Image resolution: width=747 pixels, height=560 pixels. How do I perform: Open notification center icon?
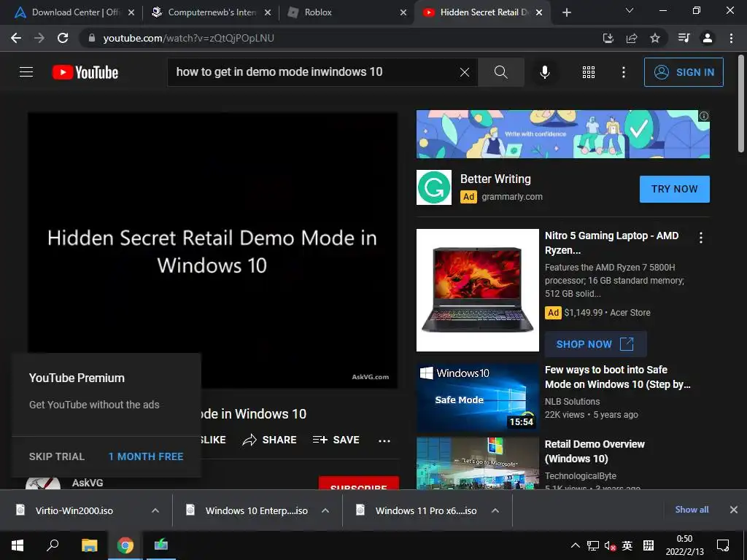pos(723,545)
